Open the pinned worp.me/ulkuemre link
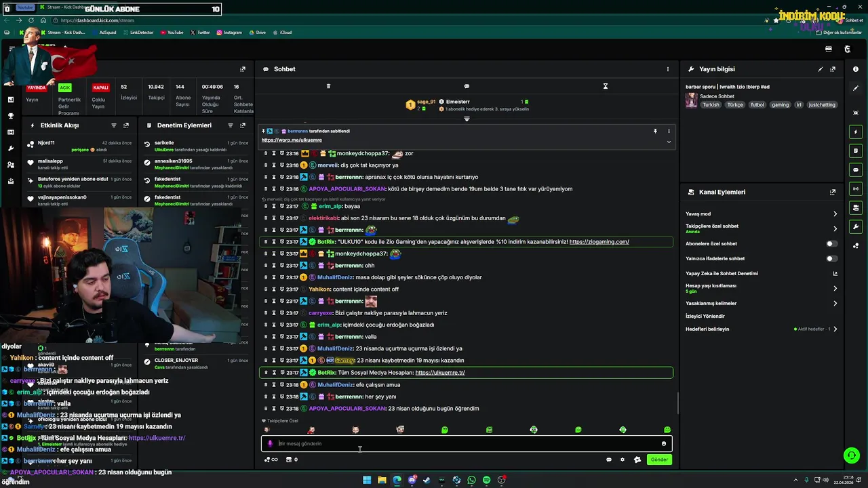The height and width of the screenshot is (488, 868). (x=292, y=140)
